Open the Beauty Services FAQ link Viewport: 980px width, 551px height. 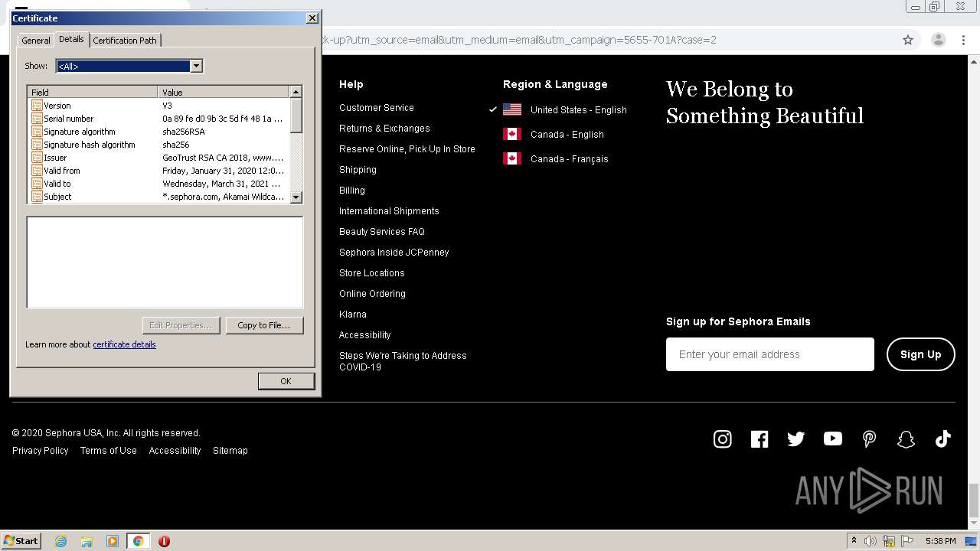tap(382, 232)
